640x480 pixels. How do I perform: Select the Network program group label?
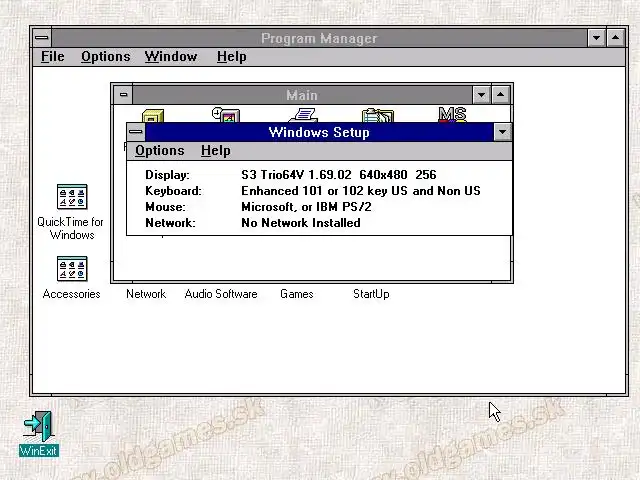[x=146, y=294]
